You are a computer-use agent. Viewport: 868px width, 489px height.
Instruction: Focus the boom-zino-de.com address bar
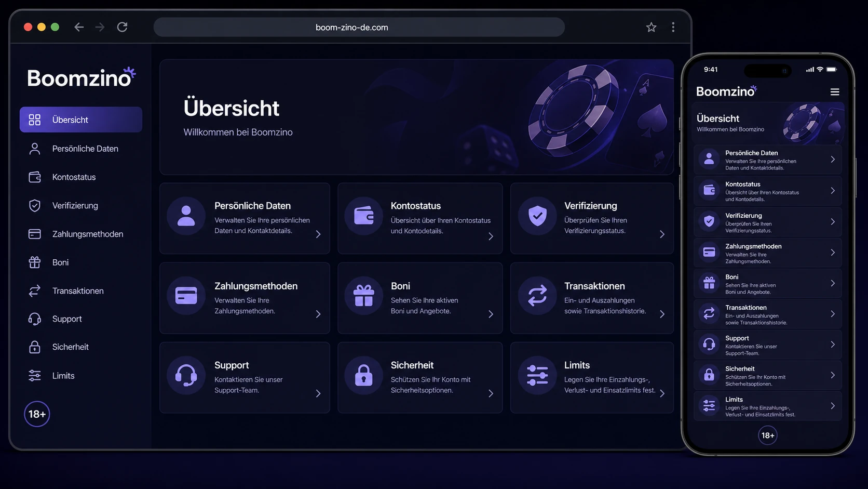click(x=359, y=27)
